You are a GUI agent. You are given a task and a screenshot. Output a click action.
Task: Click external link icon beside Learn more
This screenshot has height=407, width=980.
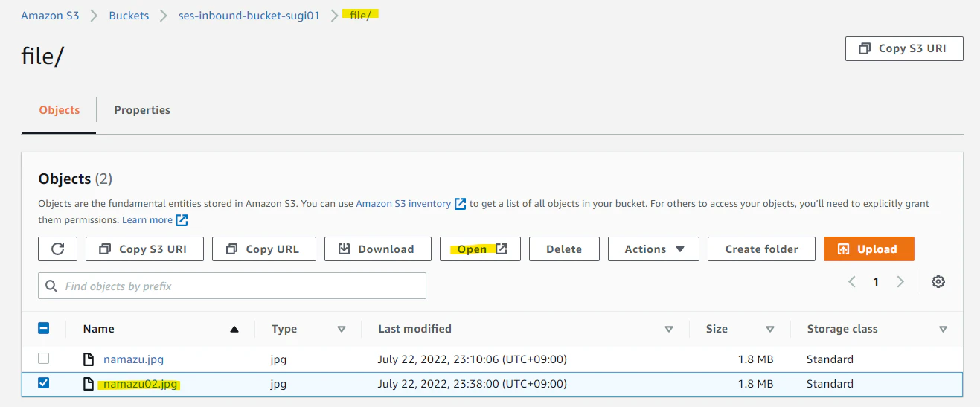(x=182, y=220)
